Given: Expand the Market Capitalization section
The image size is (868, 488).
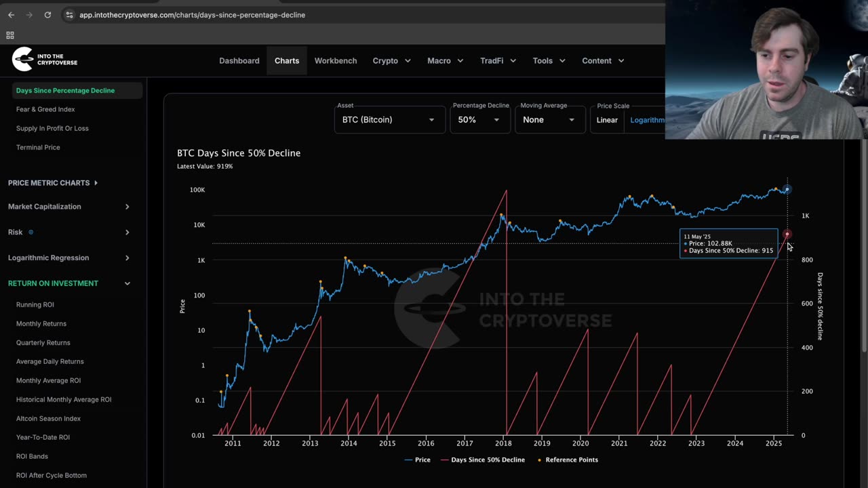Looking at the screenshot, I should click(x=69, y=207).
